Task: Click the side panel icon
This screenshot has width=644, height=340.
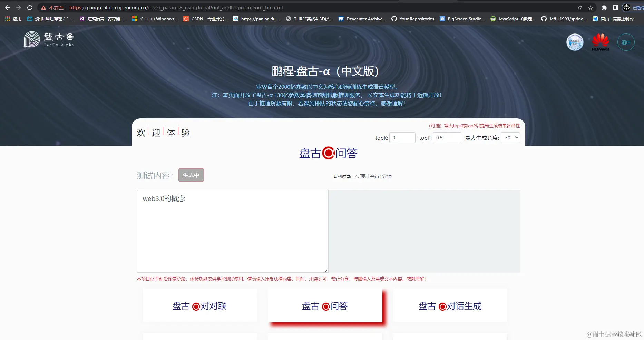Action: click(x=615, y=7)
